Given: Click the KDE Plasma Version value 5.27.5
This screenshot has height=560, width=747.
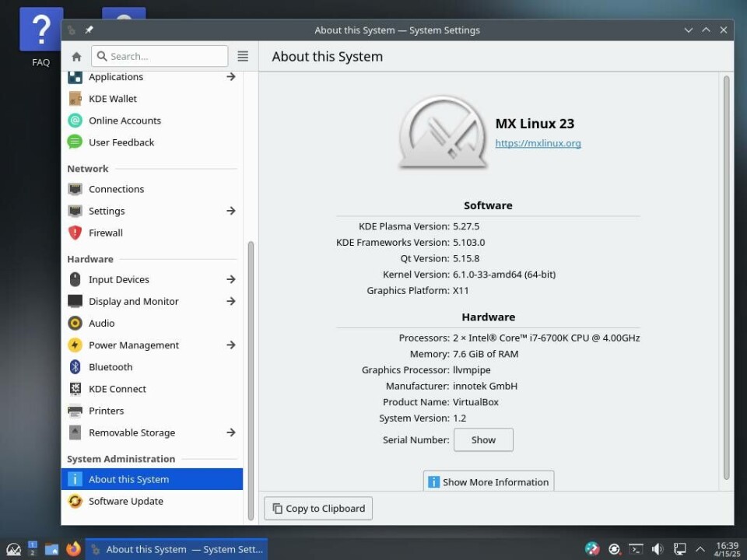Looking at the screenshot, I should pyautogui.click(x=466, y=226).
